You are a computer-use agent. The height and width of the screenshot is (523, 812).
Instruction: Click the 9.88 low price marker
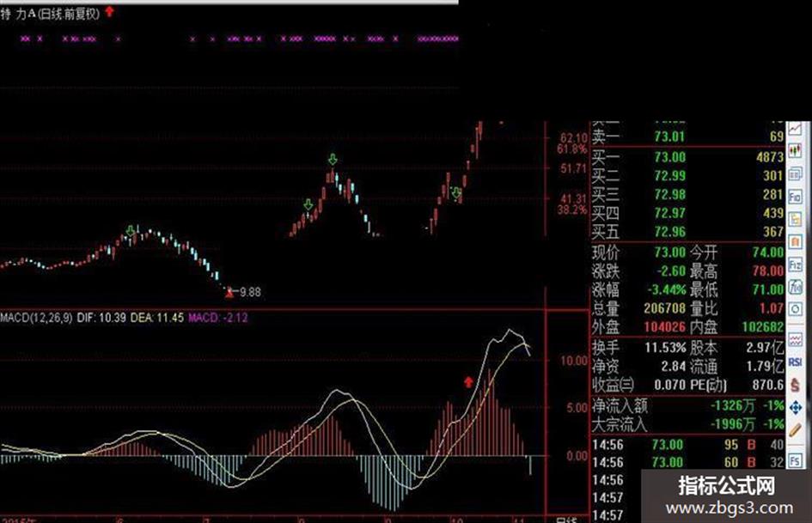[x=250, y=292]
